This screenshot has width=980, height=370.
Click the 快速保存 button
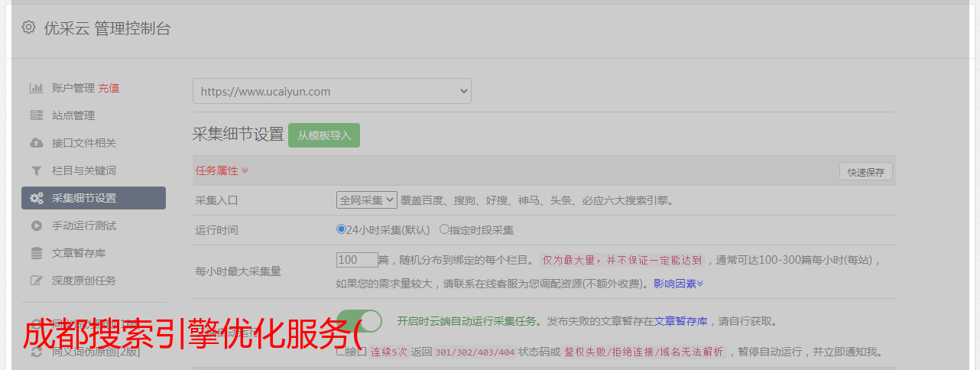click(x=865, y=172)
